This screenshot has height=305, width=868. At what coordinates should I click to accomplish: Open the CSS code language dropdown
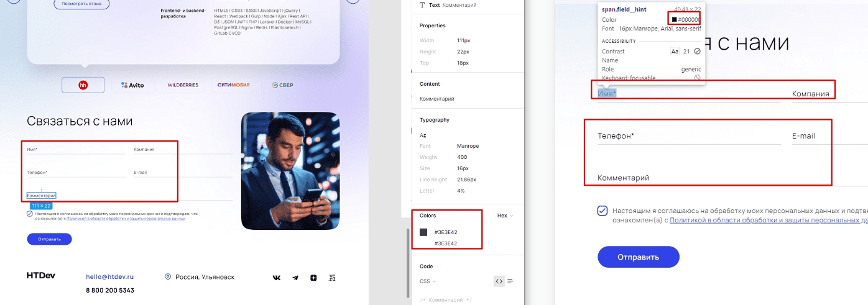(428, 281)
